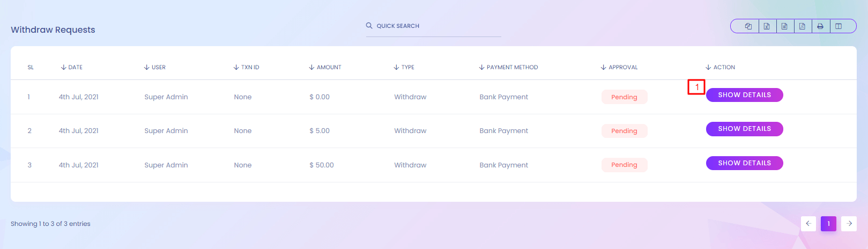Image resolution: width=868 pixels, height=249 pixels.
Task: Go to the next page arrow
Action: (849, 224)
